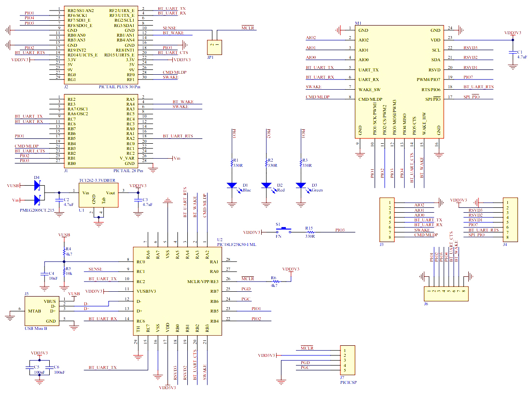Pick resistor R6 4k7 on the MCLR line
The height and width of the screenshot is (394, 532).
[276, 282]
